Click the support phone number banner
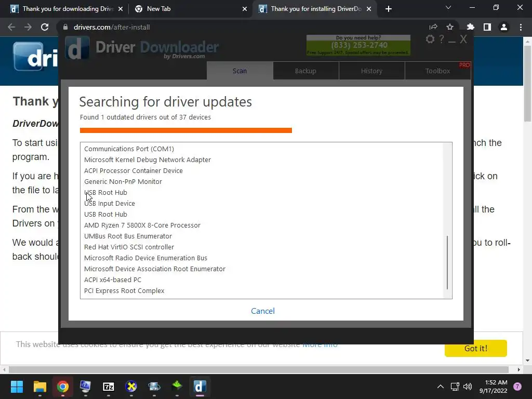 [x=358, y=45]
